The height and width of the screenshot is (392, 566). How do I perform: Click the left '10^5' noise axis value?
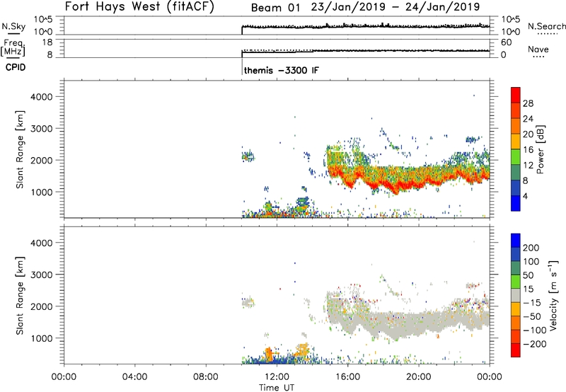(x=43, y=20)
